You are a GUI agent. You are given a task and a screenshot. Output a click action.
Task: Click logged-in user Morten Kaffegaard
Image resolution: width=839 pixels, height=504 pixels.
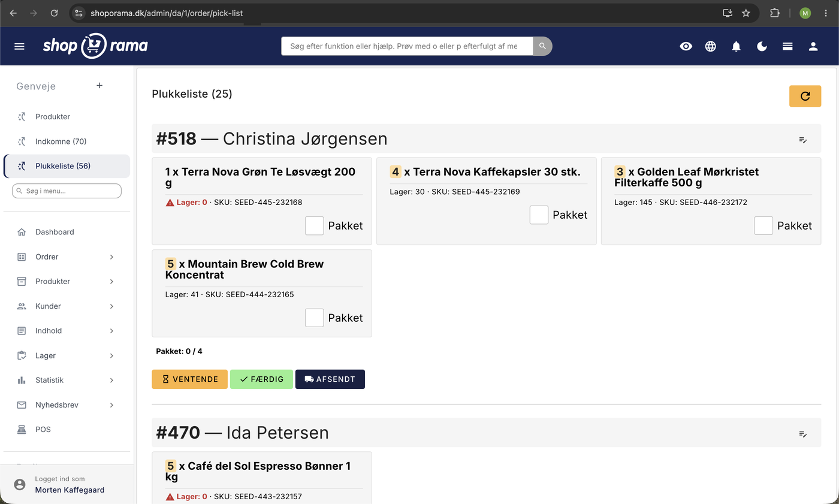(x=70, y=490)
